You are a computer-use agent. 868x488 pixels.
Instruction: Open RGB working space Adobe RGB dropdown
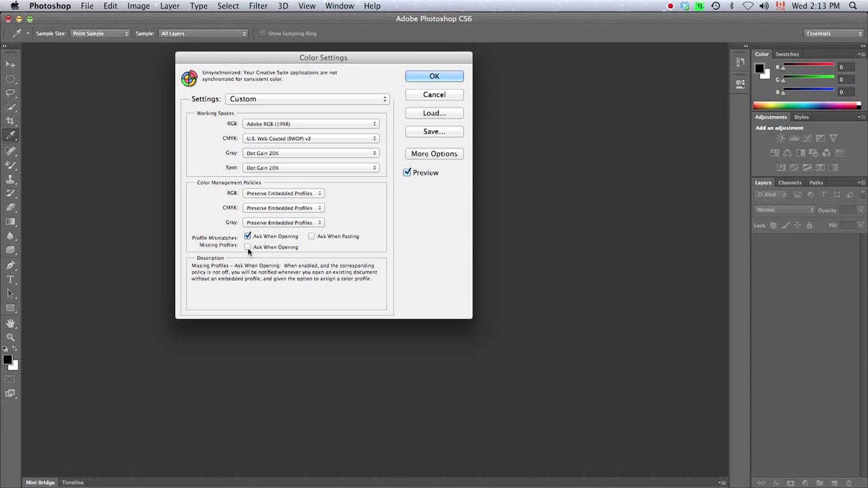(311, 124)
